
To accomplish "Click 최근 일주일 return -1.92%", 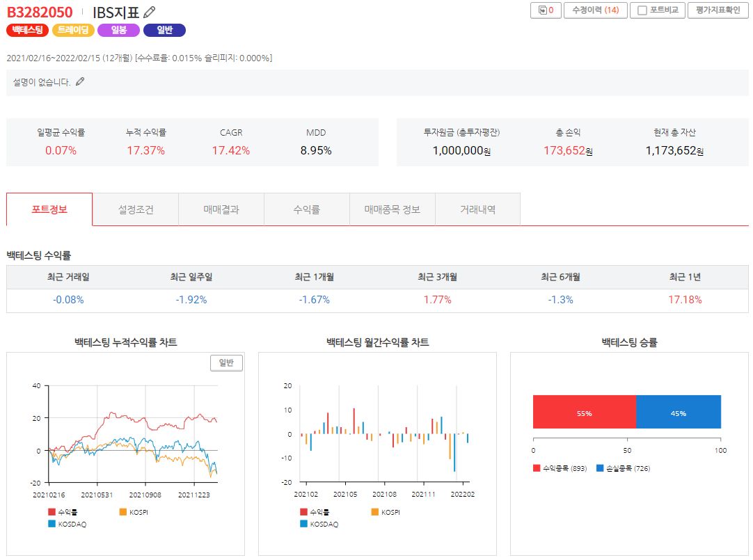I will pyautogui.click(x=191, y=300).
